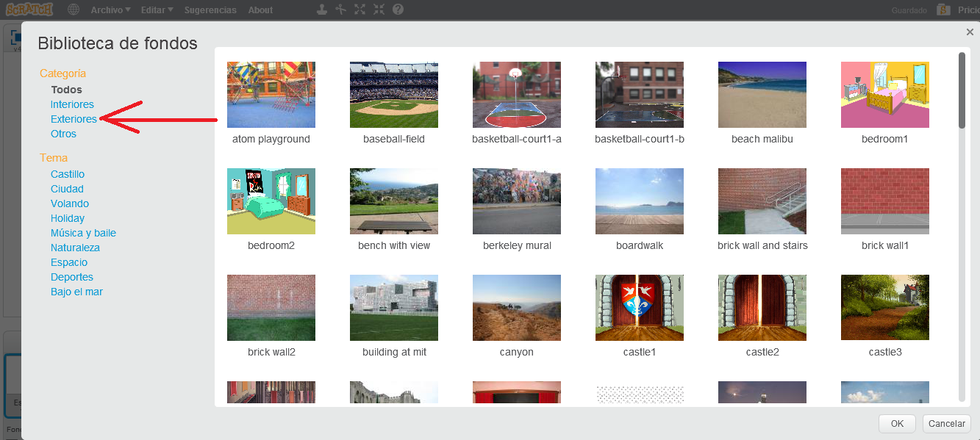This screenshot has height=440, width=980.
Task: Select the castle2 backdrop
Action: pyautogui.click(x=762, y=308)
